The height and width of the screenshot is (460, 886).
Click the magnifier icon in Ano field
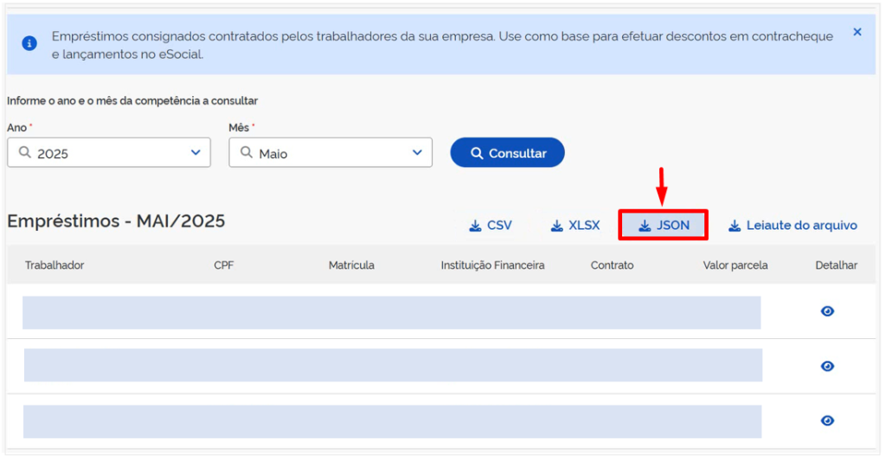pos(25,153)
